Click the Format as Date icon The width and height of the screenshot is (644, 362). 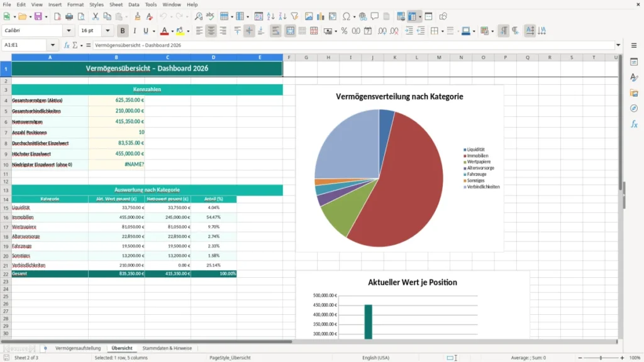[x=368, y=31]
